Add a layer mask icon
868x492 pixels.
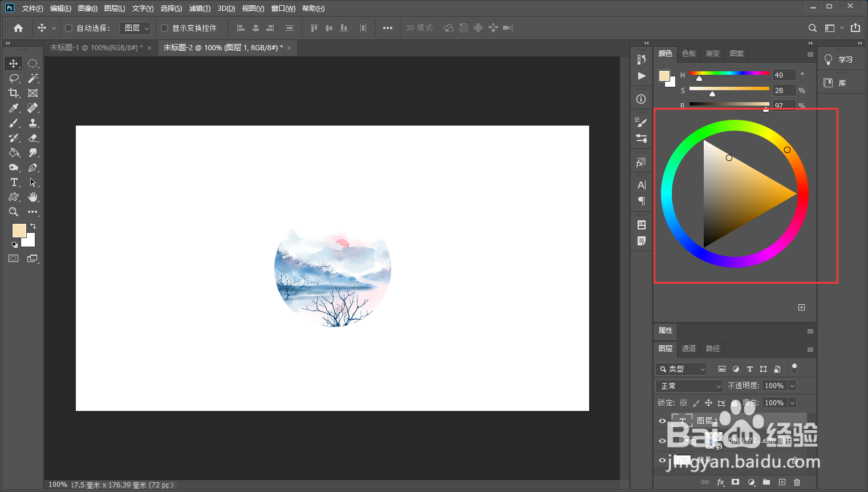pos(736,482)
